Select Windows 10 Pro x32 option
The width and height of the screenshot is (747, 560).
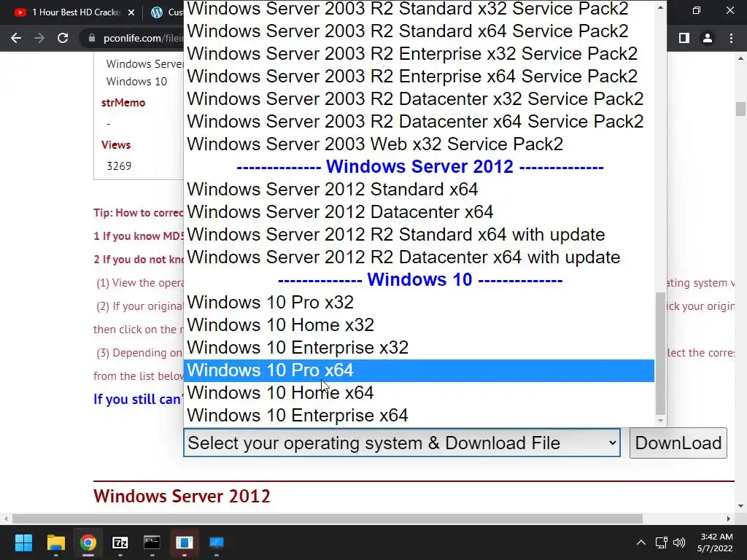point(419,303)
